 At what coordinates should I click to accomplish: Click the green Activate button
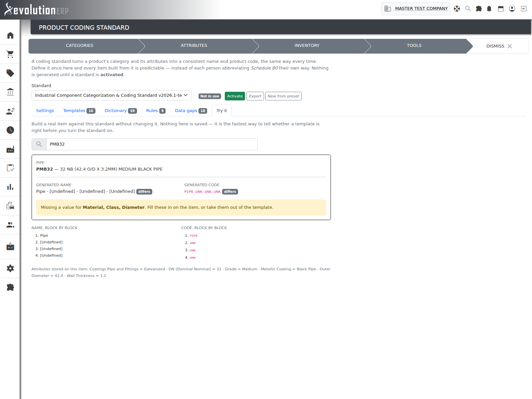point(235,96)
